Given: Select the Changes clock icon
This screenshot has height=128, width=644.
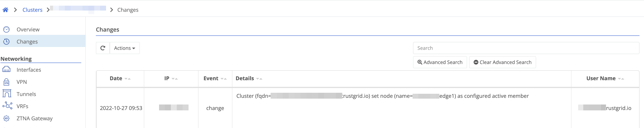Looking at the screenshot, I should pyautogui.click(x=7, y=42).
